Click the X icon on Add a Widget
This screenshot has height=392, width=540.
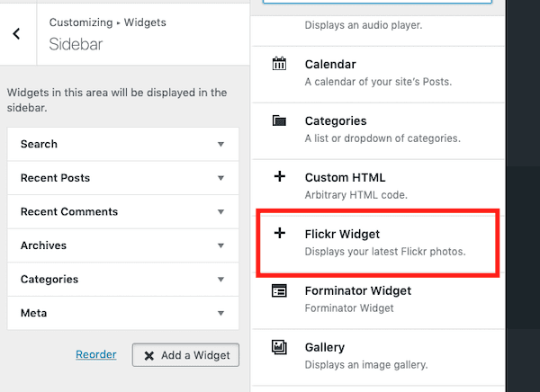[148, 355]
